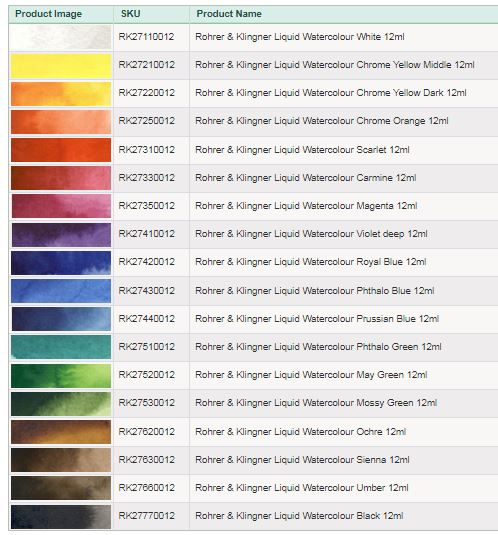This screenshot has height=535, width=498.
Task: Select SKU RK27530012 in the table
Action: coord(146,403)
